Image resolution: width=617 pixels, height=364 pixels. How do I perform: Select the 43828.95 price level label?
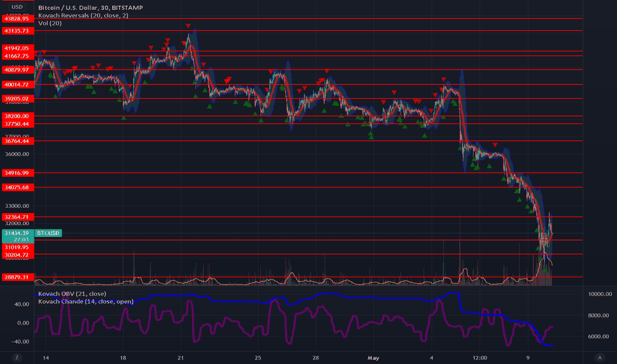[x=18, y=19]
